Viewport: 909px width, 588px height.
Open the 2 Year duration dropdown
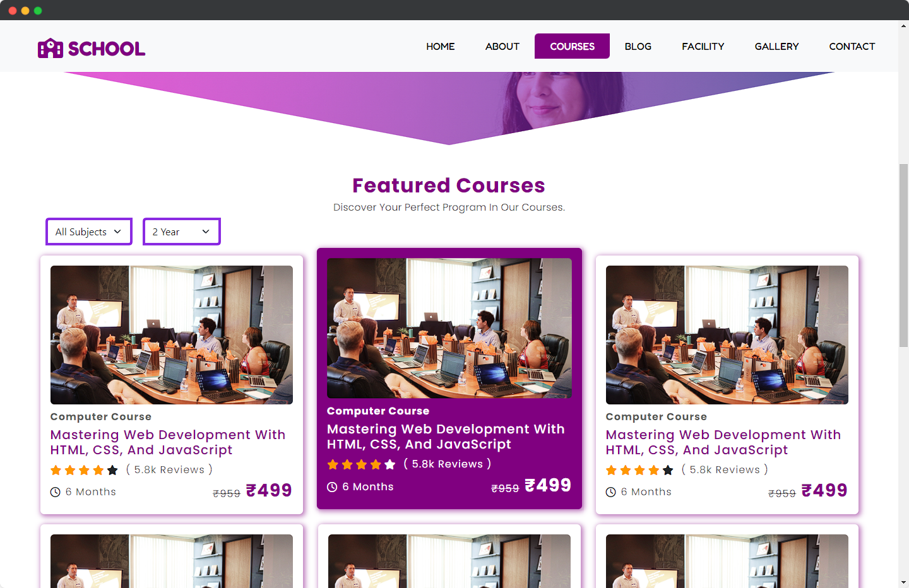coord(182,232)
